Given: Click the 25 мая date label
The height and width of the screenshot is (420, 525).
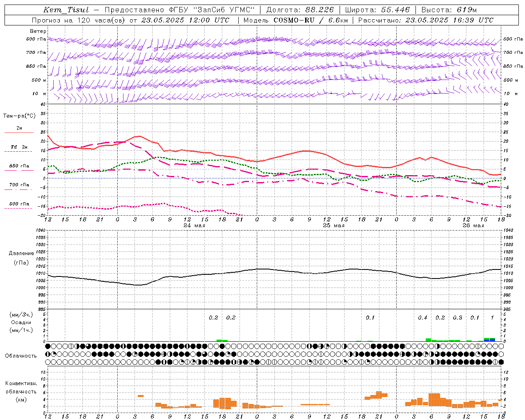Looking at the screenshot, I should tap(333, 226).
